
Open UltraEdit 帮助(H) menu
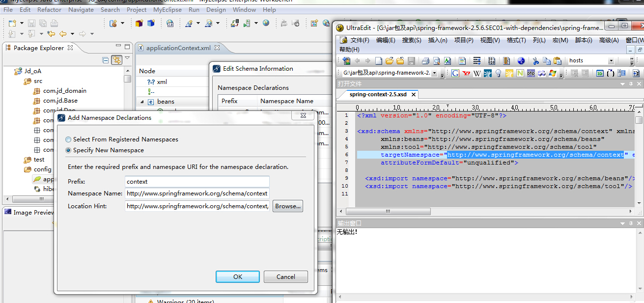tap(349, 50)
